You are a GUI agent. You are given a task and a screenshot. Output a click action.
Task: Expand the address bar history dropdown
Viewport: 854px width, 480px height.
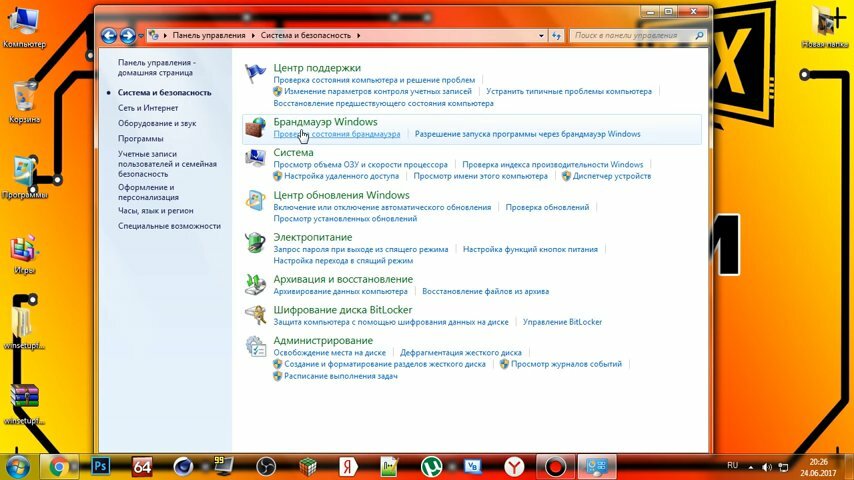coord(541,35)
